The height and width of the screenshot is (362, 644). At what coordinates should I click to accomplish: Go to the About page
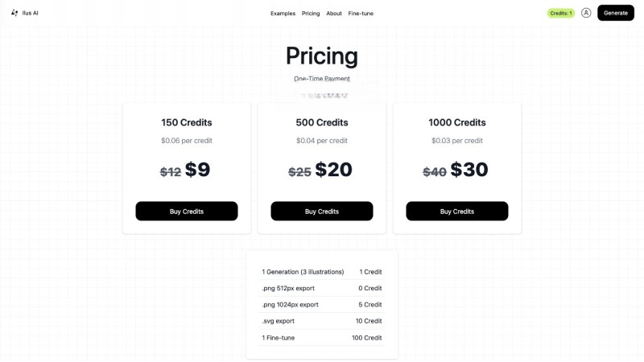coord(334,13)
